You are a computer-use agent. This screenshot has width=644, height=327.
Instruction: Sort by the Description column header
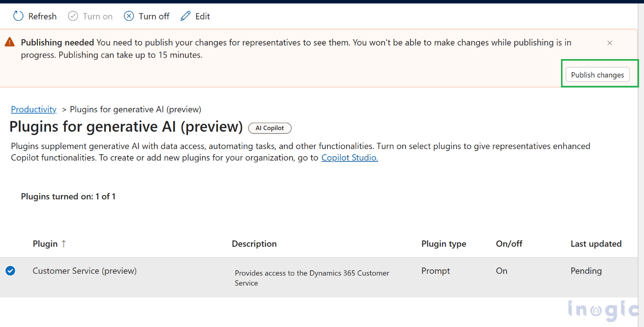click(254, 244)
